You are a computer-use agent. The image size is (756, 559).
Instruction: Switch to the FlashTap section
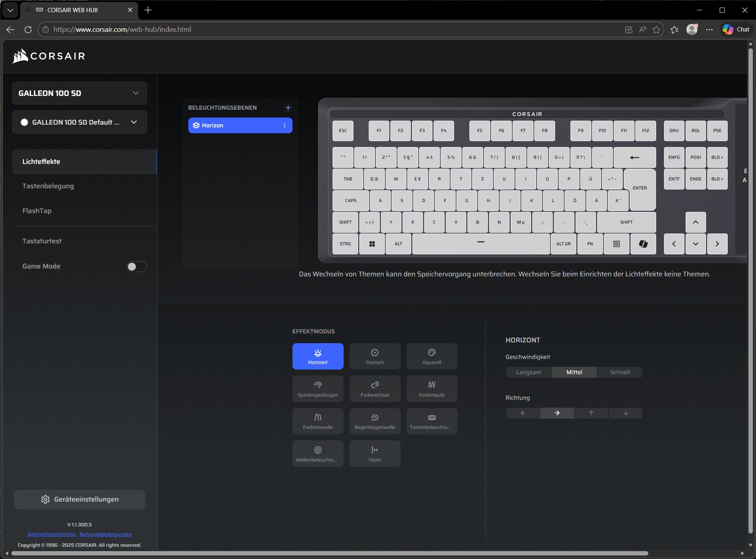(37, 211)
